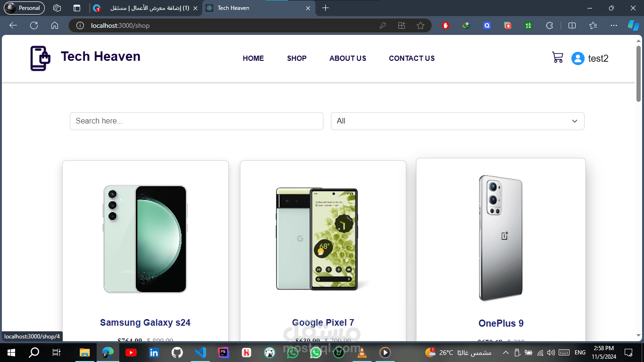Click the Tech Heaven phone logo

[x=40, y=58]
